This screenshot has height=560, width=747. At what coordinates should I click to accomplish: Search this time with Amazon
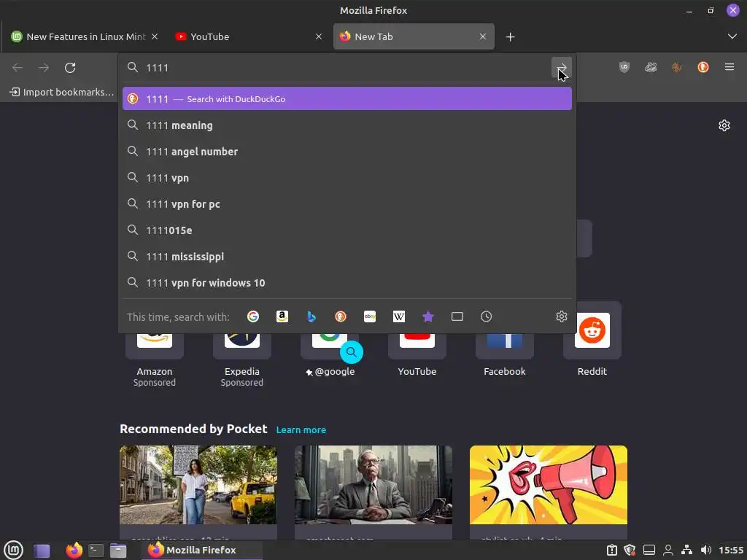tap(282, 316)
